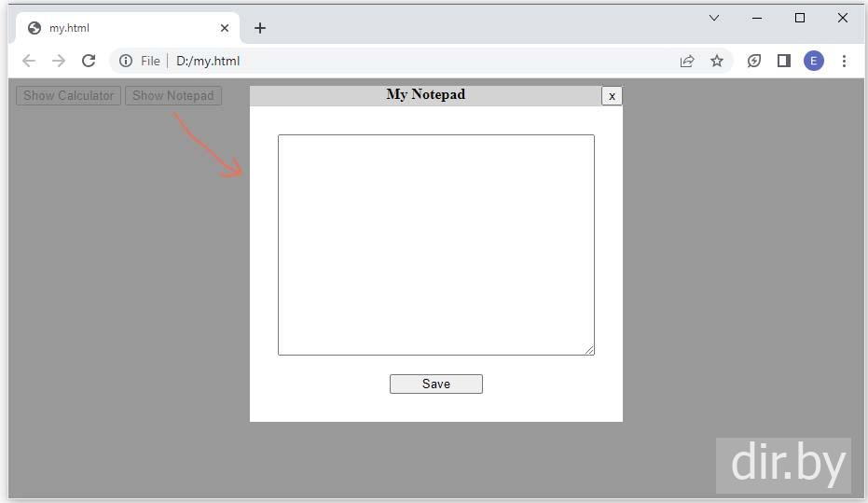Viewport: 868px width, 503px height.
Task: Reload the page with the refresh icon
Action: [x=89, y=61]
